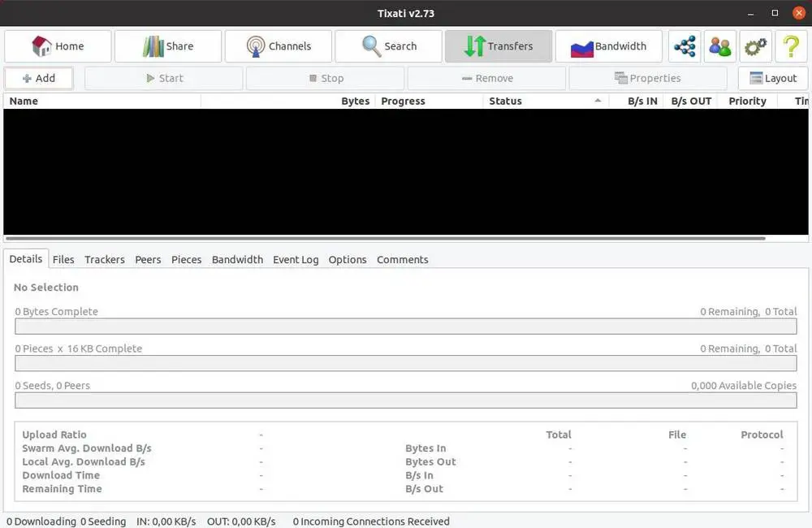Sort by Priority column header
Image resolution: width=812 pixels, height=528 pixels.
pyautogui.click(x=747, y=101)
